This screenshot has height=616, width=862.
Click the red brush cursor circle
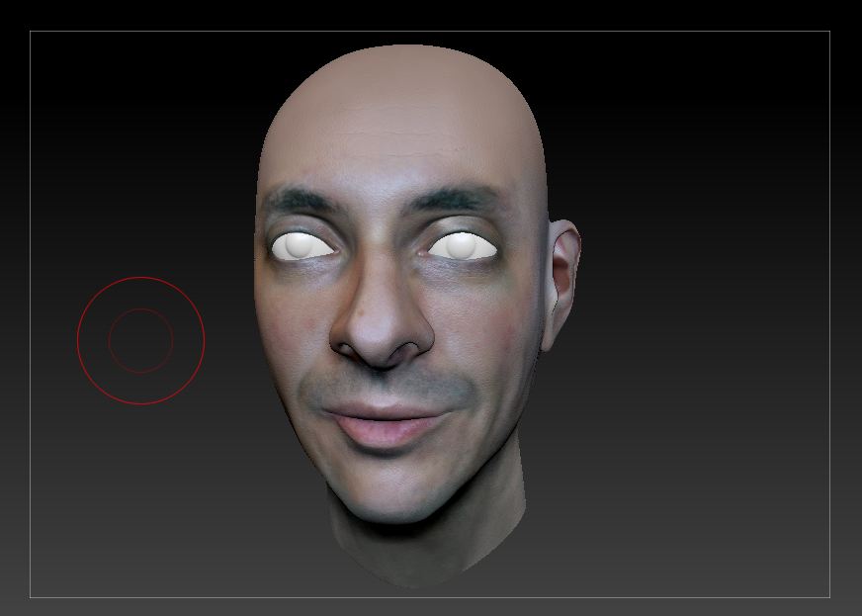pos(140,340)
